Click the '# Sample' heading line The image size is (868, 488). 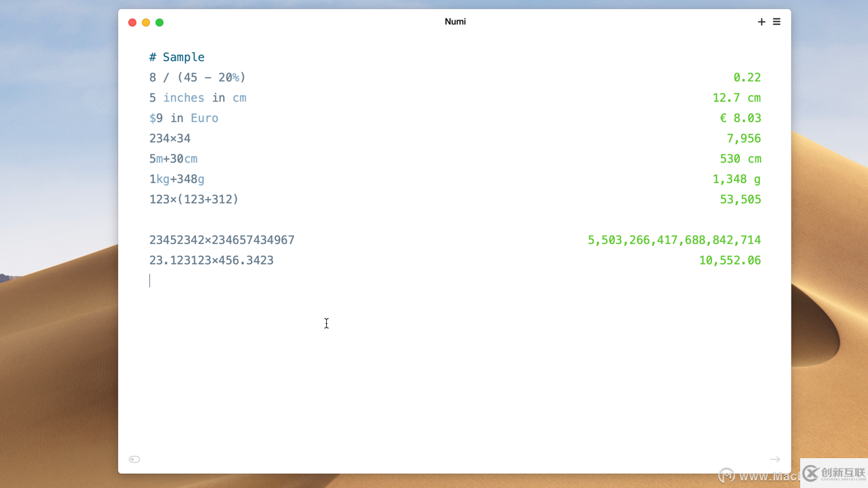coord(177,57)
